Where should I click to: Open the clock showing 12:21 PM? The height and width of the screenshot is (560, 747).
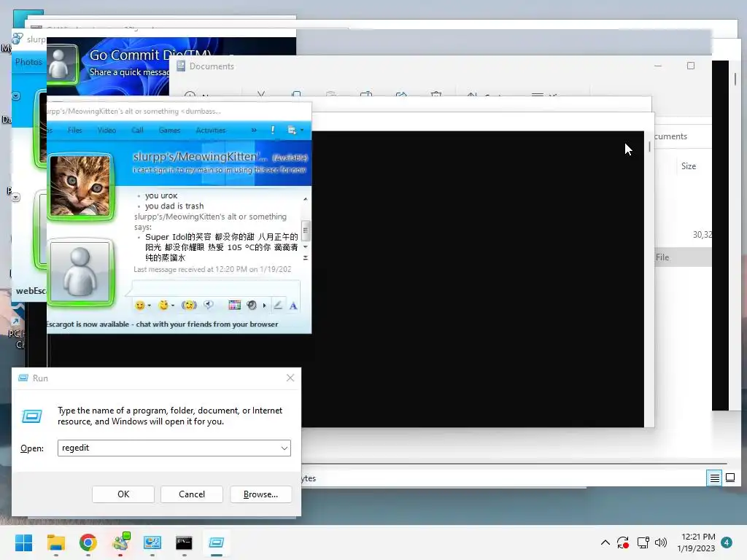click(696, 542)
